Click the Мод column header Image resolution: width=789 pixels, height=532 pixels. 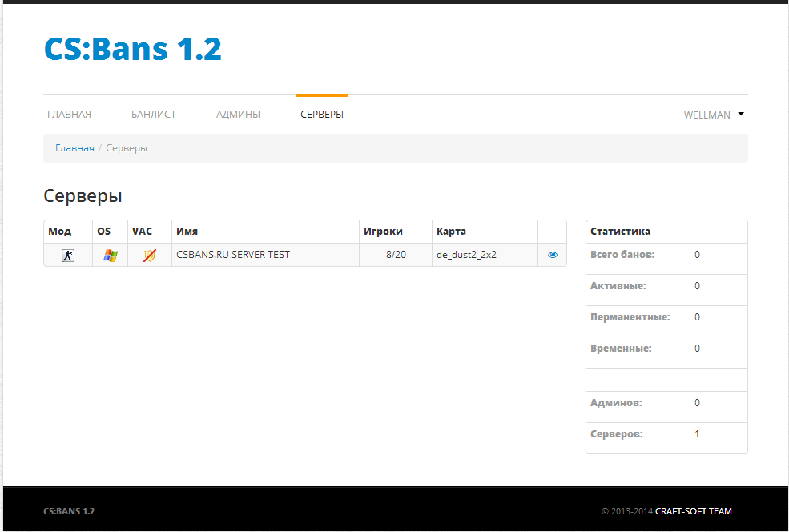[59, 232]
